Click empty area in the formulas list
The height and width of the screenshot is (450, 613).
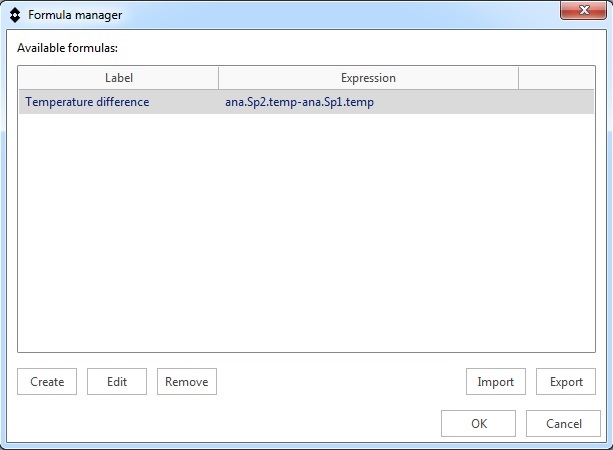(x=306, y=230)
